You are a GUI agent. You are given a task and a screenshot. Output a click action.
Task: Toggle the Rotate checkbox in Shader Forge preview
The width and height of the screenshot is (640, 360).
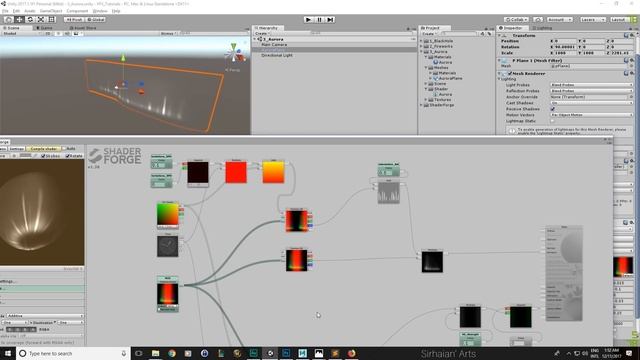pyautogui.click(x=68, y=156)
